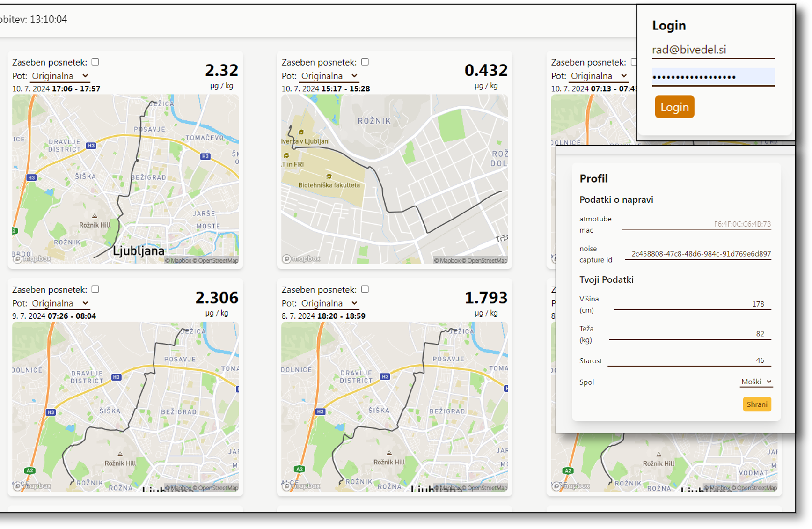
Task: Click the 1.793 µg/kg value
Action: [x=486, y=298]
